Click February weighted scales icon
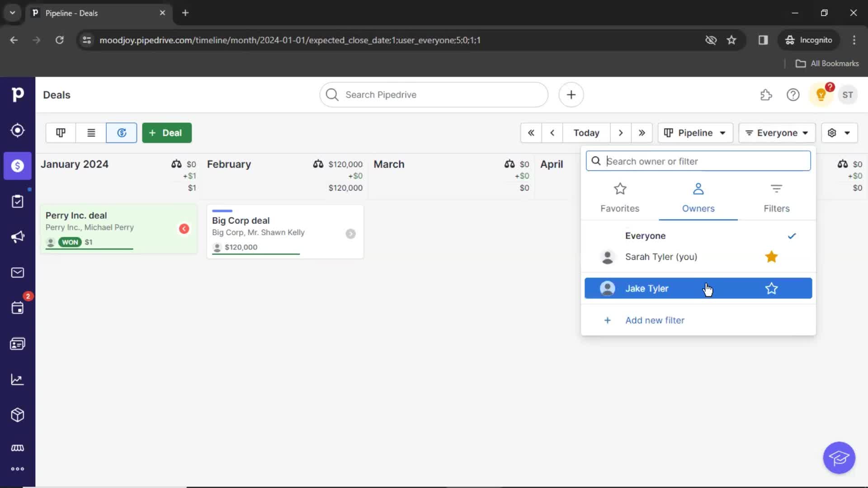The height and width of the screenshot is (488, 868). pos(318,164)
